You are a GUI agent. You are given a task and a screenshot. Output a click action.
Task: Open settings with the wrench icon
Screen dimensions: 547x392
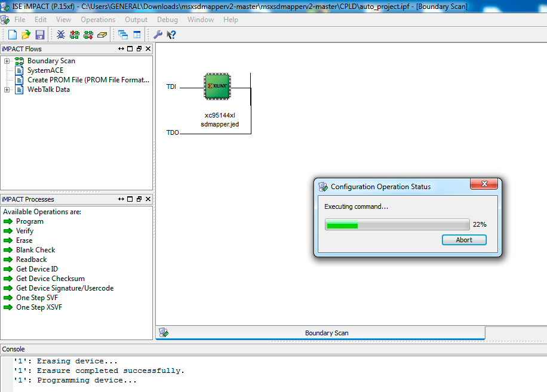pos(158,35)
